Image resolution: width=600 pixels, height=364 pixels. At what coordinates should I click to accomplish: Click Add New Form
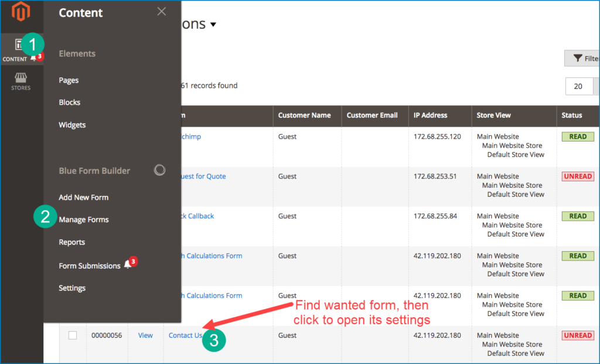coord(83,197)
